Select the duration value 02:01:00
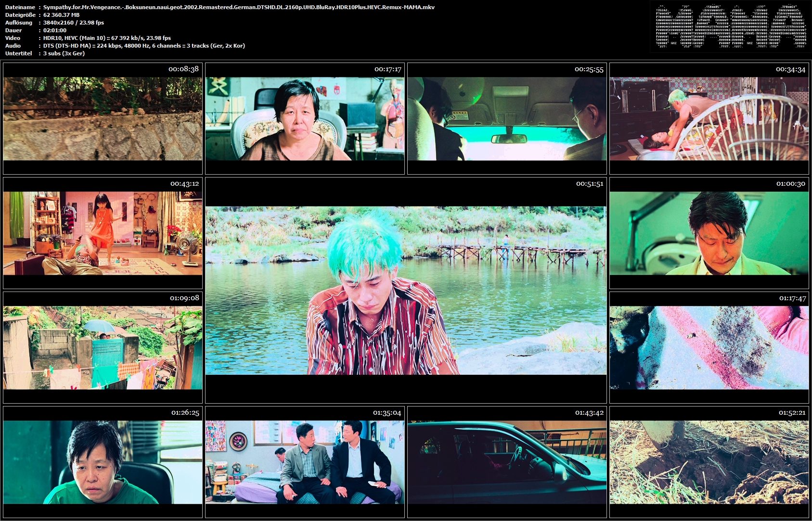 pos(55,30)
